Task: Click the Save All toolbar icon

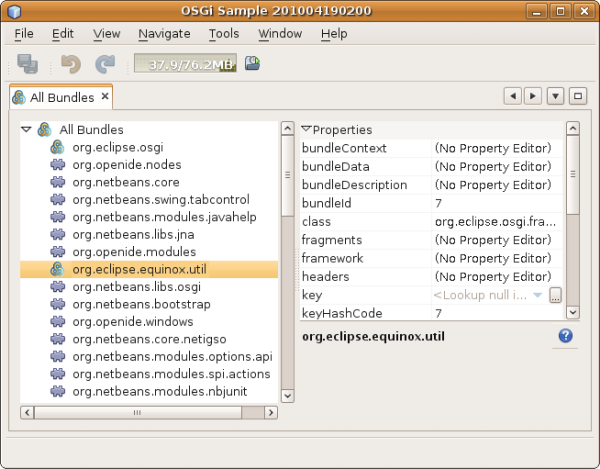Action: [x=27, y=64]
